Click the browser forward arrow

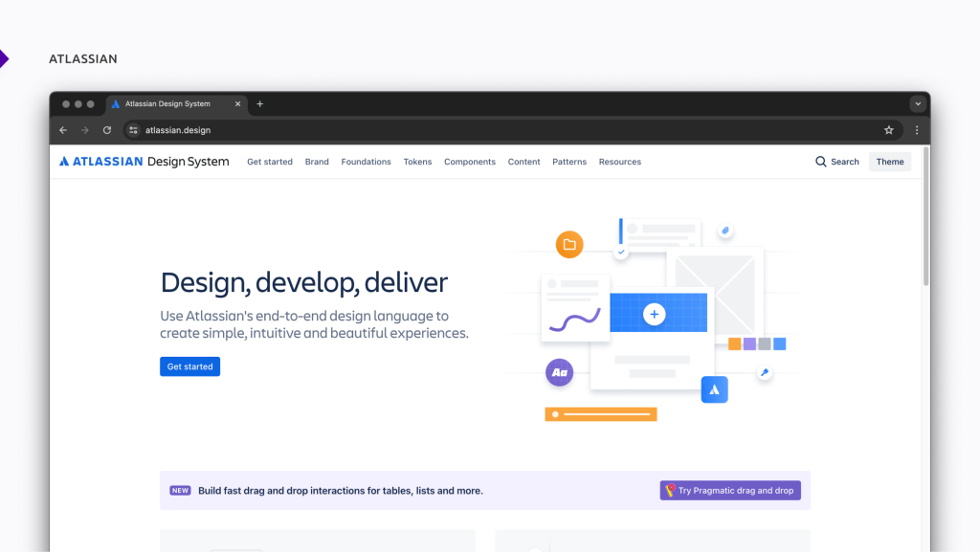[85, 130]
